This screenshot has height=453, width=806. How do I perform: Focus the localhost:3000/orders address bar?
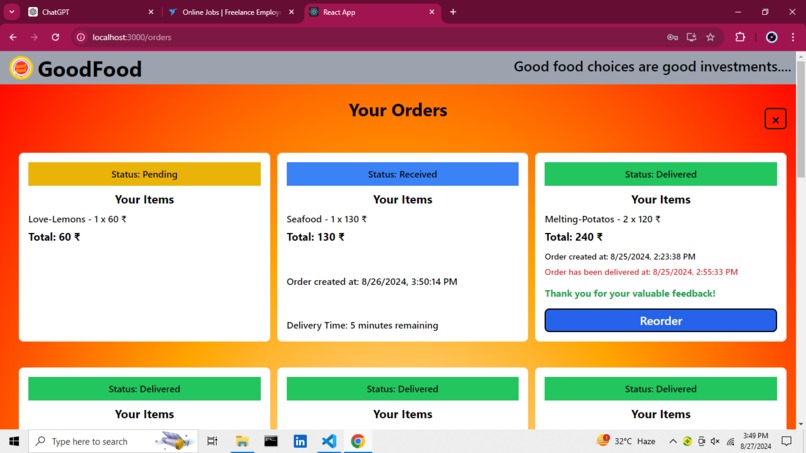pos(370,37)
